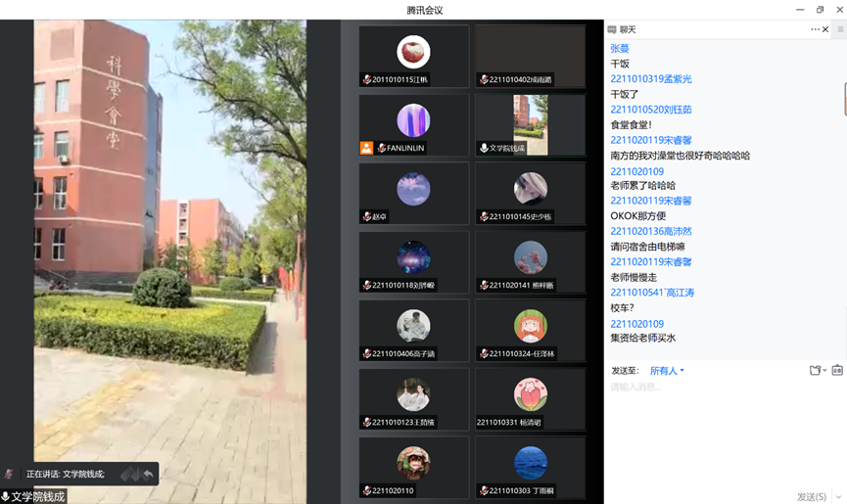This screenshot has width=847, height=504.
Task: Click the reply arrow icon in speaking bar
Action: [148, 475]
